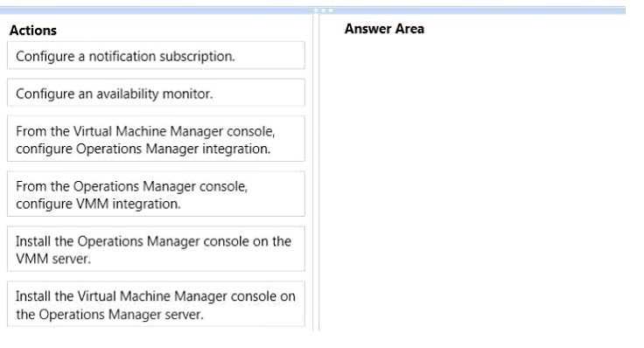Click 'the Operations Manager server.' text line
Viewport: 644px width, 348px height.
[x=109, y=315]
